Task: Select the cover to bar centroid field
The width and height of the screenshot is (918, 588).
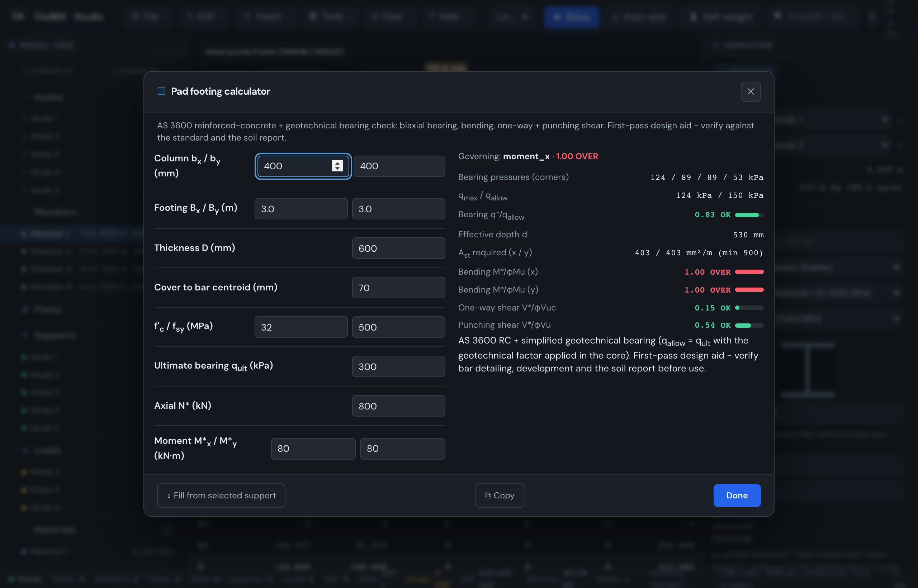Action: pyautogui.click(x=398, y=288)
